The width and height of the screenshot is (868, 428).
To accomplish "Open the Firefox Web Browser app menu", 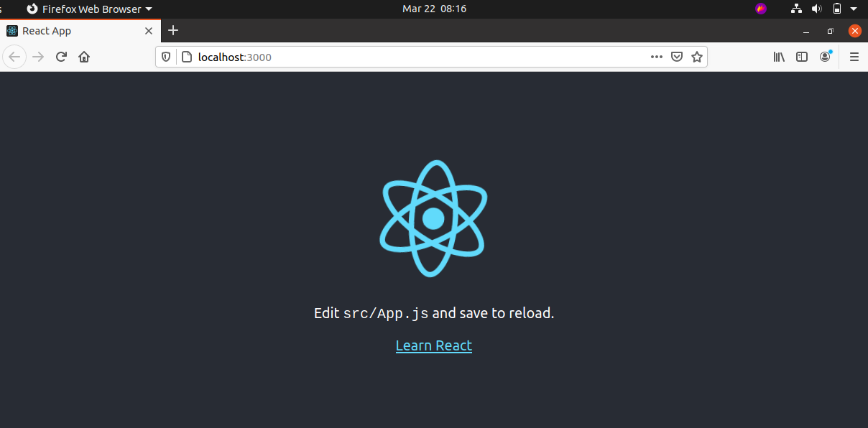I will point(89,9).
